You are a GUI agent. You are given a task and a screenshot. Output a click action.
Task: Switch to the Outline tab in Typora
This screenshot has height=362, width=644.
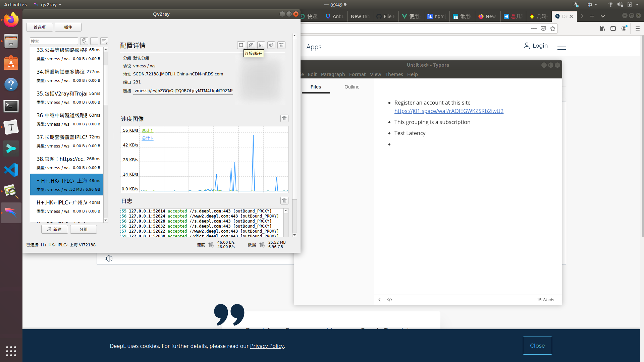pos(352,87)
